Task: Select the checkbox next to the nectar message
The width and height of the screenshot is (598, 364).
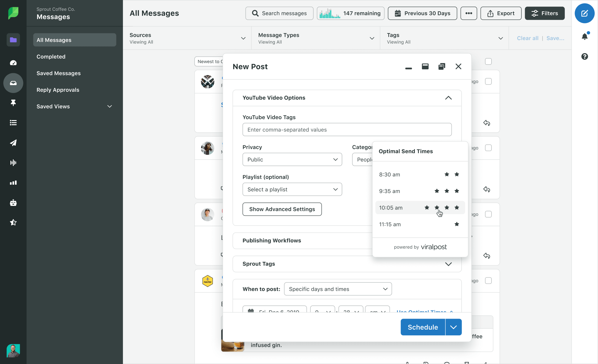Action: [489, 281]
